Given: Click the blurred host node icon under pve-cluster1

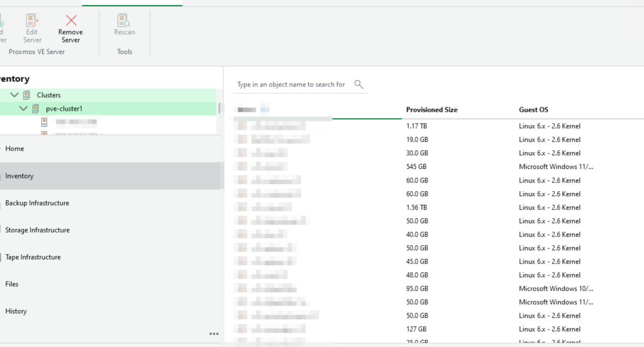Looking at the screenshot, I should tap(45, 122).
